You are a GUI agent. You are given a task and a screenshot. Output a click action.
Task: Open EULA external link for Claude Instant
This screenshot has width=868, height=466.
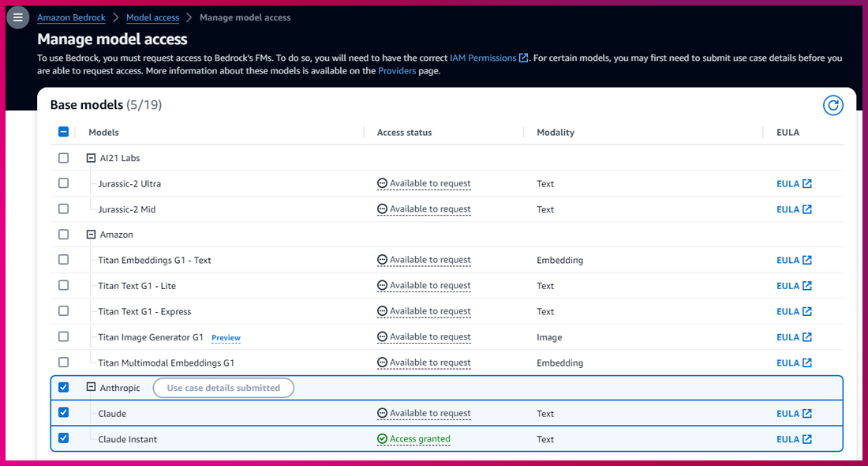[x=794, y=439]
